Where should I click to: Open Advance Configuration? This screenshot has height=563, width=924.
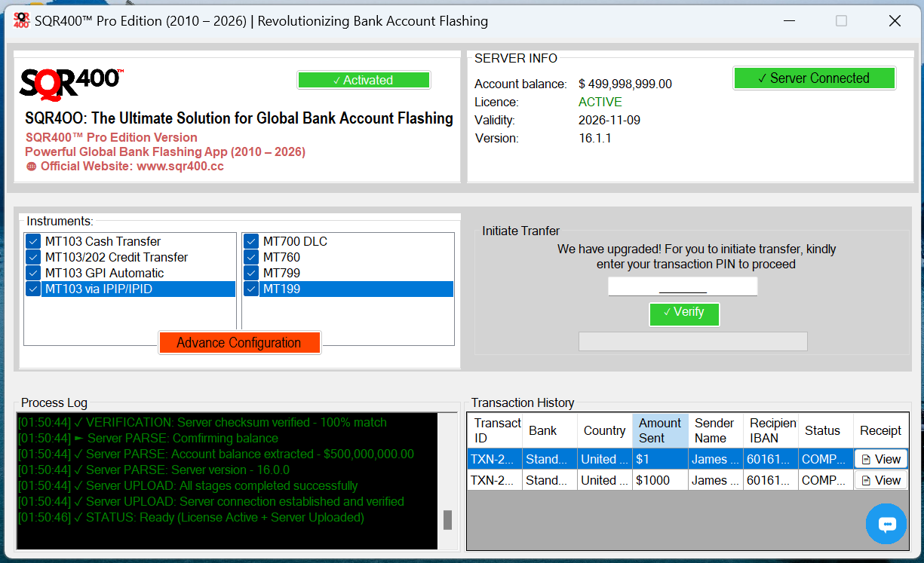point(239,343)
